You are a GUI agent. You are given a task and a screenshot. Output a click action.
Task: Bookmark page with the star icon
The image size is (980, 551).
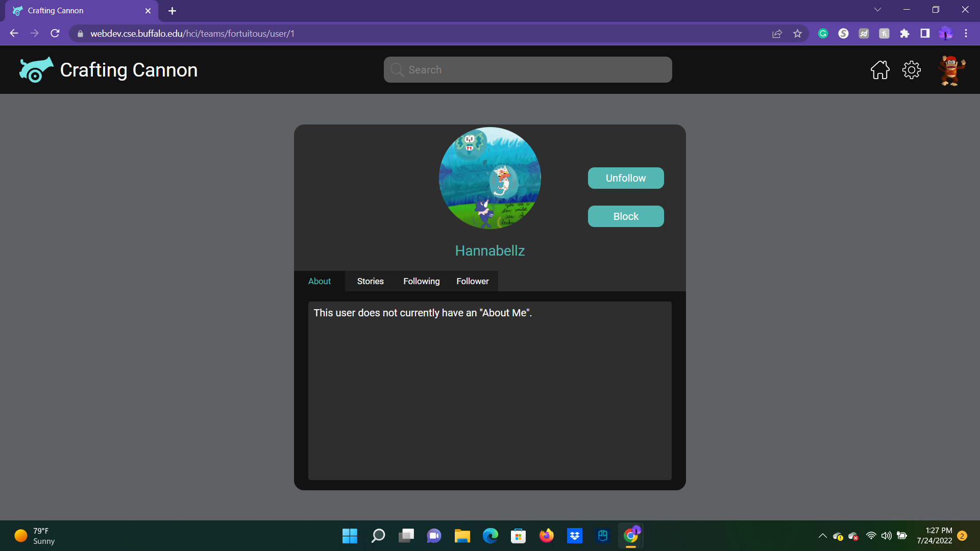797,34
